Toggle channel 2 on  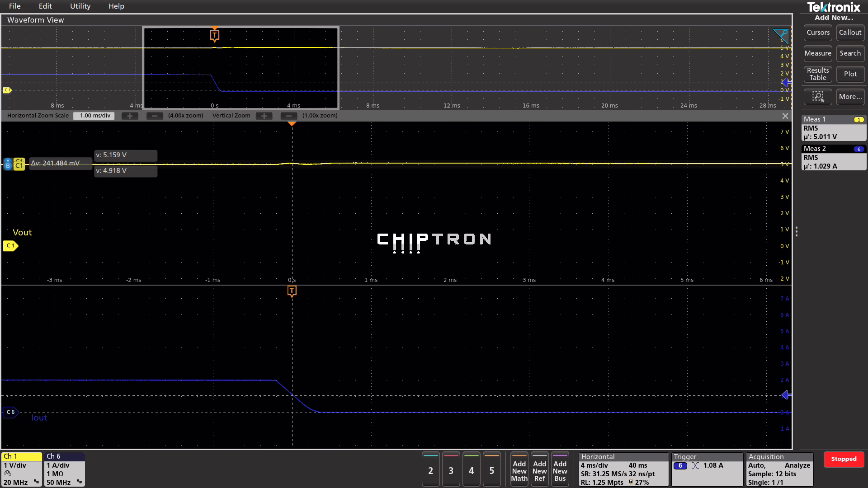[430, 470]
